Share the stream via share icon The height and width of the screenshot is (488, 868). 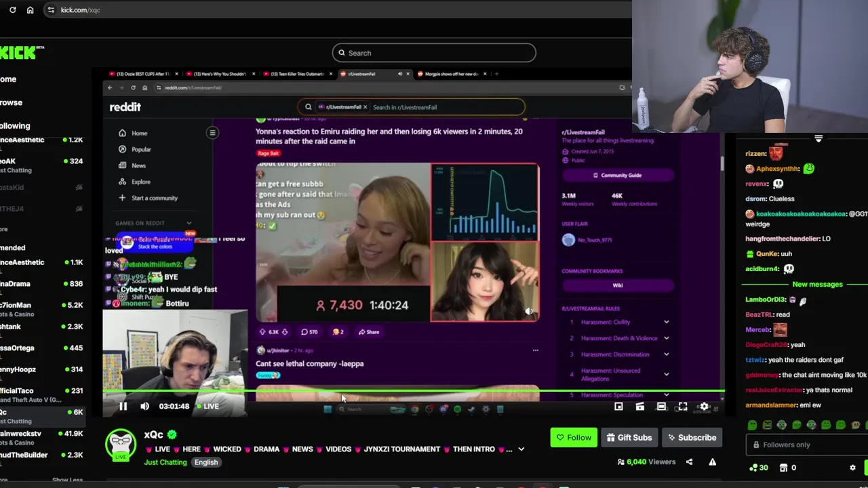click(x=689, y=462)
